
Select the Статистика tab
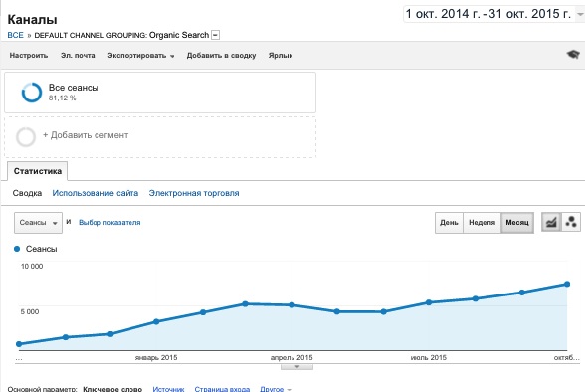(38, 171)
